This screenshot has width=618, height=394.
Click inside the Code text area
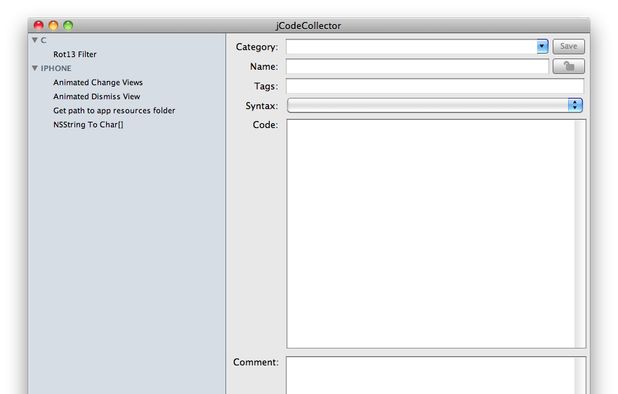point(430,234)
